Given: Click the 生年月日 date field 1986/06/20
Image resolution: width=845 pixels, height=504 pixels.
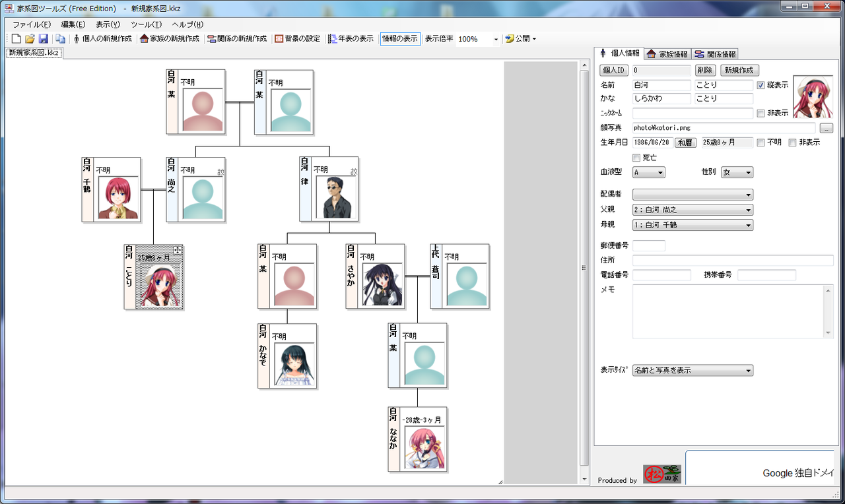Looking at the screenshot, I should point(652,142).
